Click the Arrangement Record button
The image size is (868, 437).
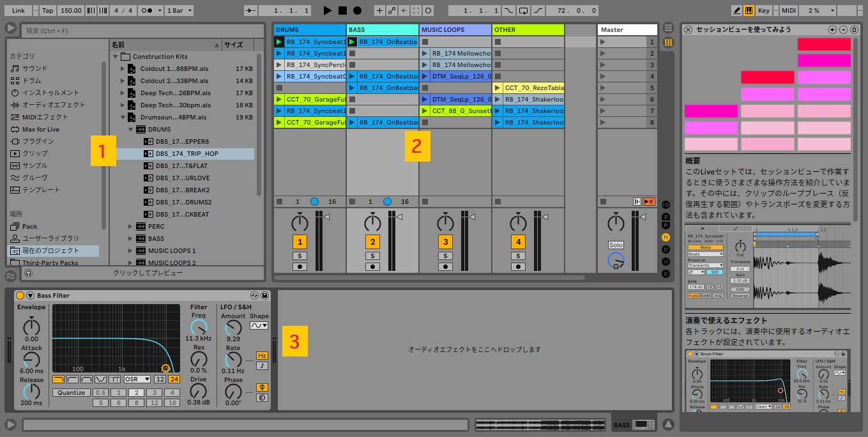(x=357, y=11)
